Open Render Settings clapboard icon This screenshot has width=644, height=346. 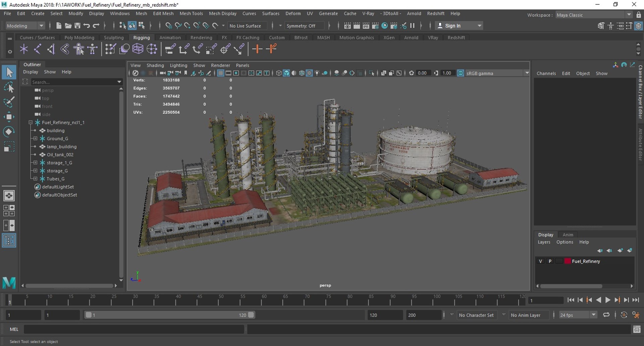coord(375,26)
